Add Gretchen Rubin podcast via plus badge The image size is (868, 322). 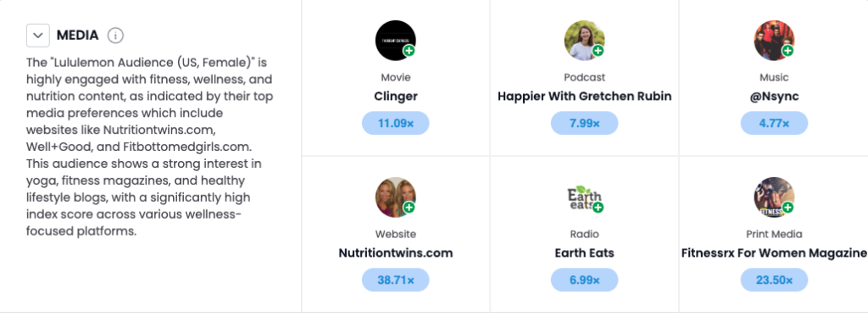coord(598,51)
